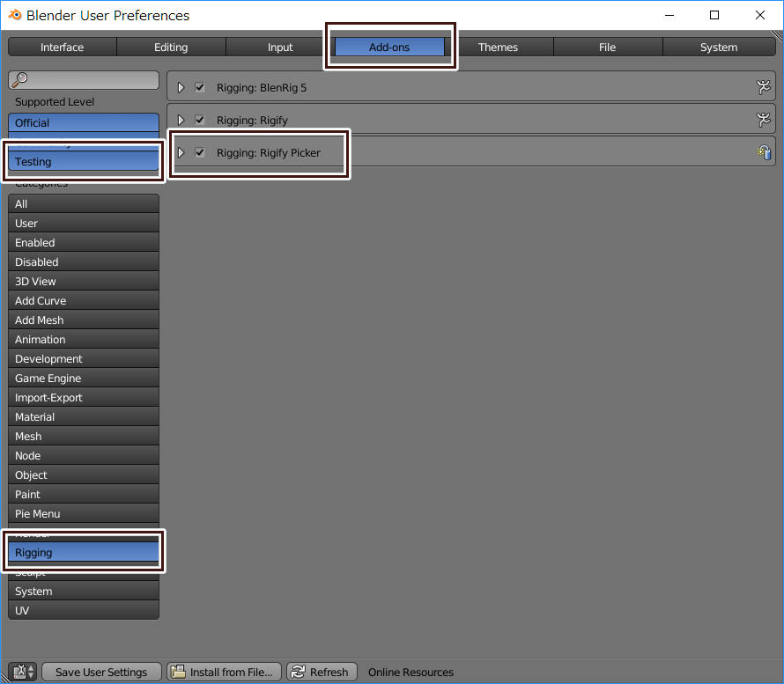Click the BlenRig 5 community support icon
Viewport: 784px width, 684px height.
763,87
